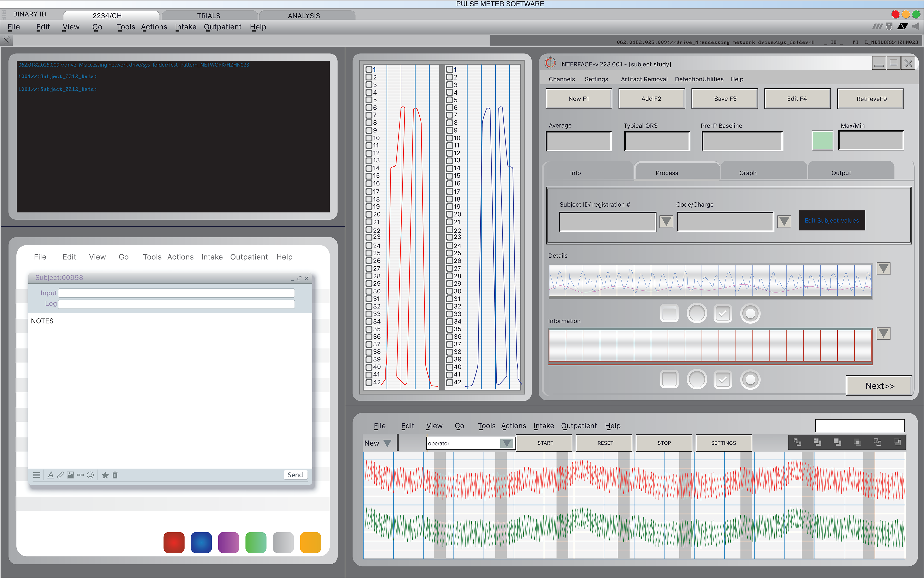Click the attachment paperclip icon in notes toolbar
Screen dimensions: 924x578
point(60,475)
